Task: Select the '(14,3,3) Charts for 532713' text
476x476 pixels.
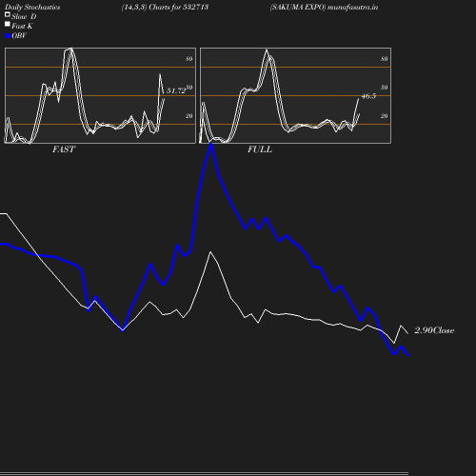Action: [165, 8]
